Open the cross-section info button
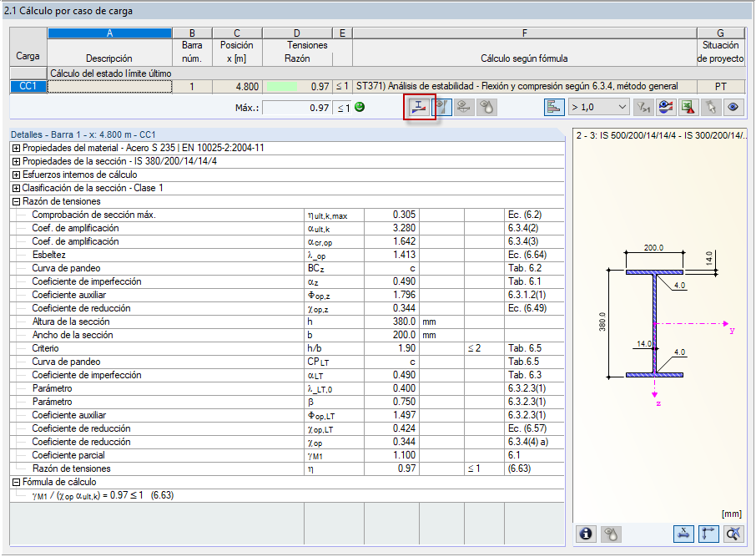 (587, 534)
